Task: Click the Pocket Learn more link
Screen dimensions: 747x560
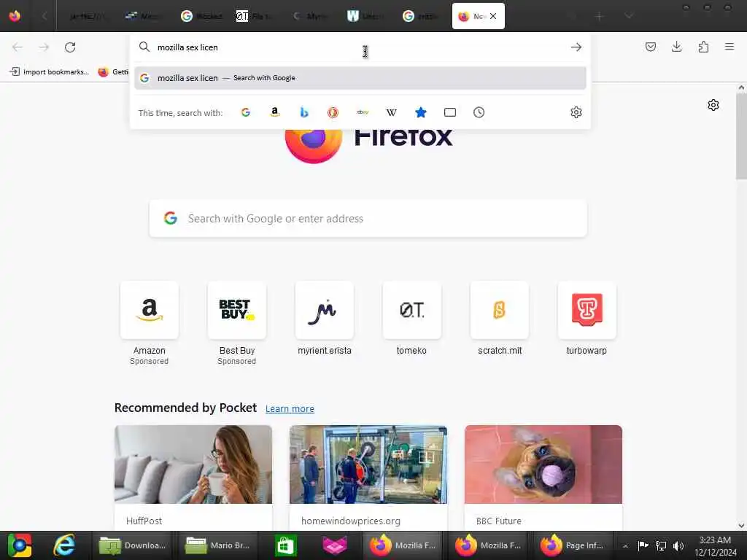Action: click(x=290, y=408)
